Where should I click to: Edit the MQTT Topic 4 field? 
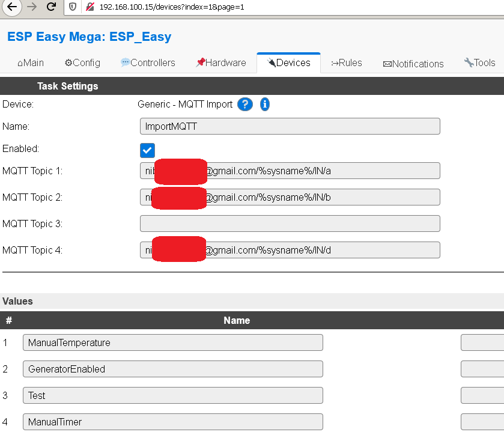[290, 250]
